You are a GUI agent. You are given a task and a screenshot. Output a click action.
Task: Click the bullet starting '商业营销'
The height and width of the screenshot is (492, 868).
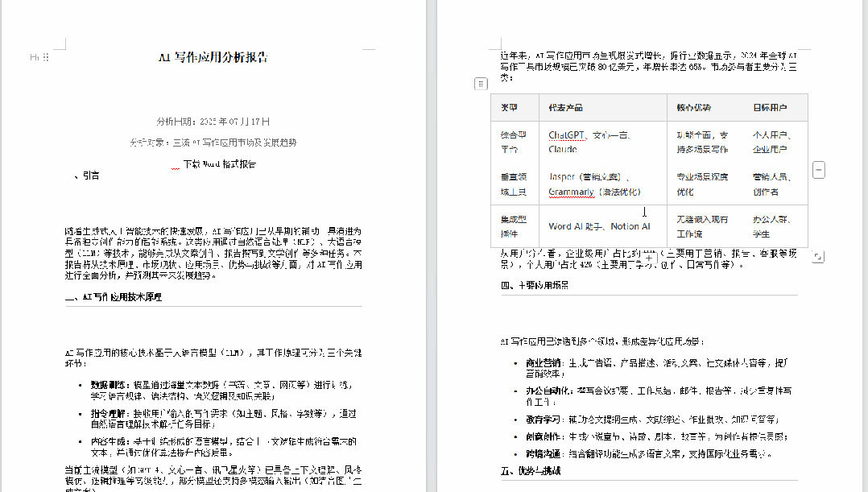[656, 368]
